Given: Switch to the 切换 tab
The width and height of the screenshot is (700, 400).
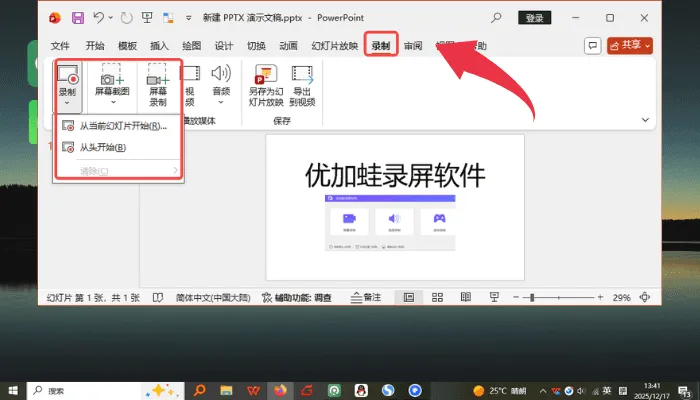Looking at the screenshot, I should point(256,46).
